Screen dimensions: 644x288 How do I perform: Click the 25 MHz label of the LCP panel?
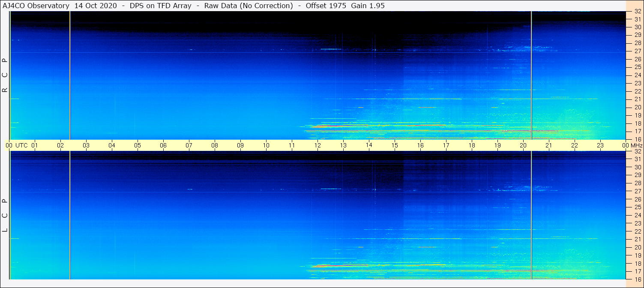[638, 207]
